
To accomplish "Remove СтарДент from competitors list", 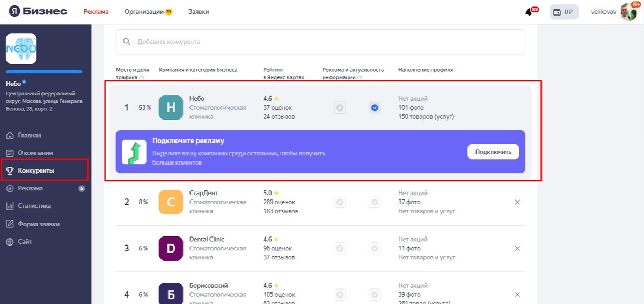I will click(x=517, y=202).
